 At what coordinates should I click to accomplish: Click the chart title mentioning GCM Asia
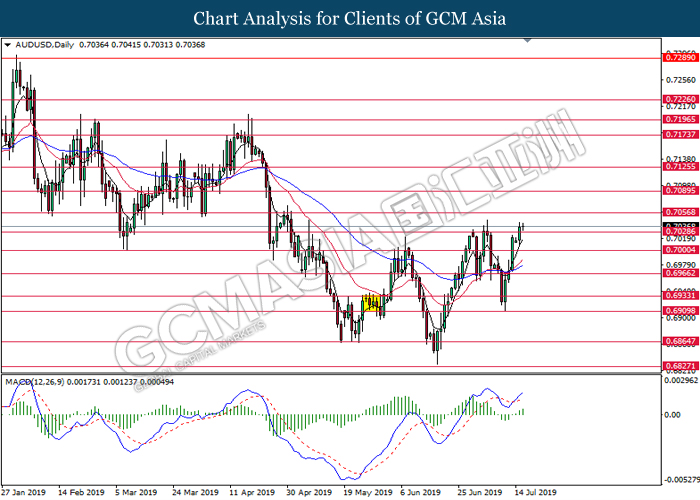[x=349, y=18]
